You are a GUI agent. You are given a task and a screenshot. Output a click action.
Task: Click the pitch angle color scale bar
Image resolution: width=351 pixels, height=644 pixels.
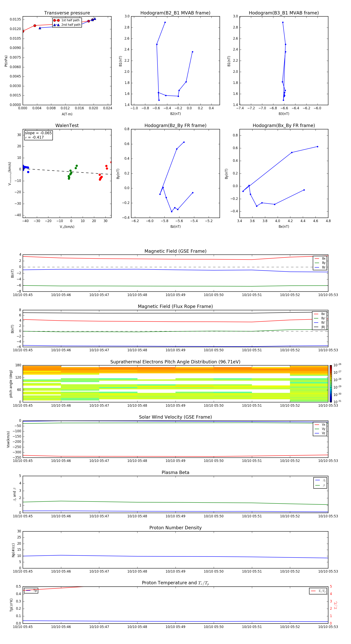331,384
